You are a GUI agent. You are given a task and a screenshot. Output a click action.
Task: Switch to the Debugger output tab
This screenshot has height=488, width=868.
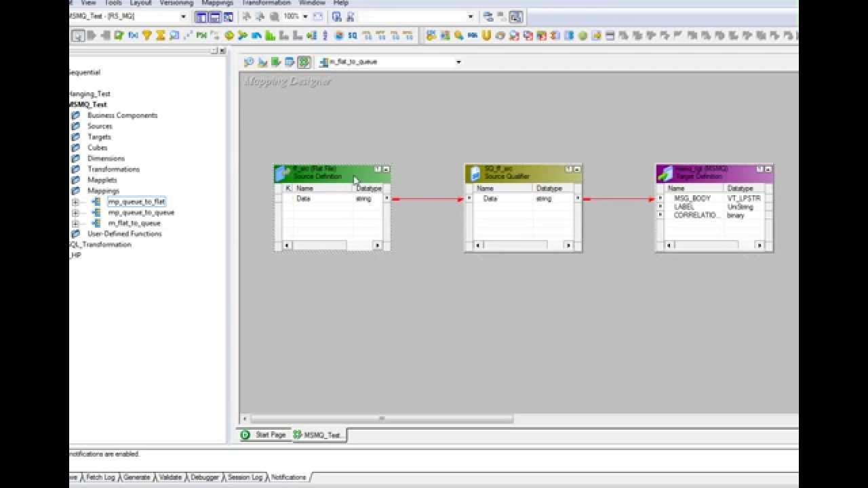(205, 477)
